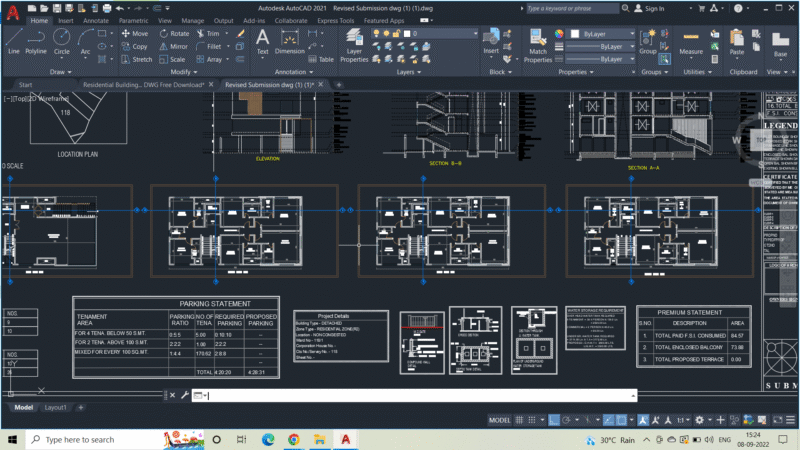The image size is (800, 450).
Task: Expand the Modify panel
Action: (183, 72)
